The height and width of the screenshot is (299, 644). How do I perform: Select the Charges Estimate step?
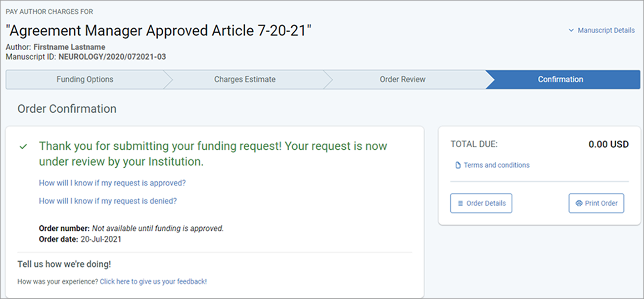[245, 79]
